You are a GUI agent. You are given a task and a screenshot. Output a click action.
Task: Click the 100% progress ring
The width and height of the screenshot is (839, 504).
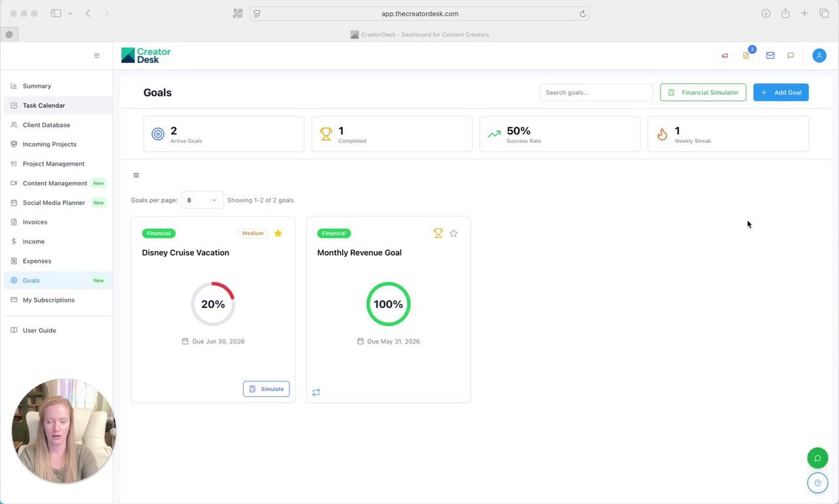[x=388, y=304]
